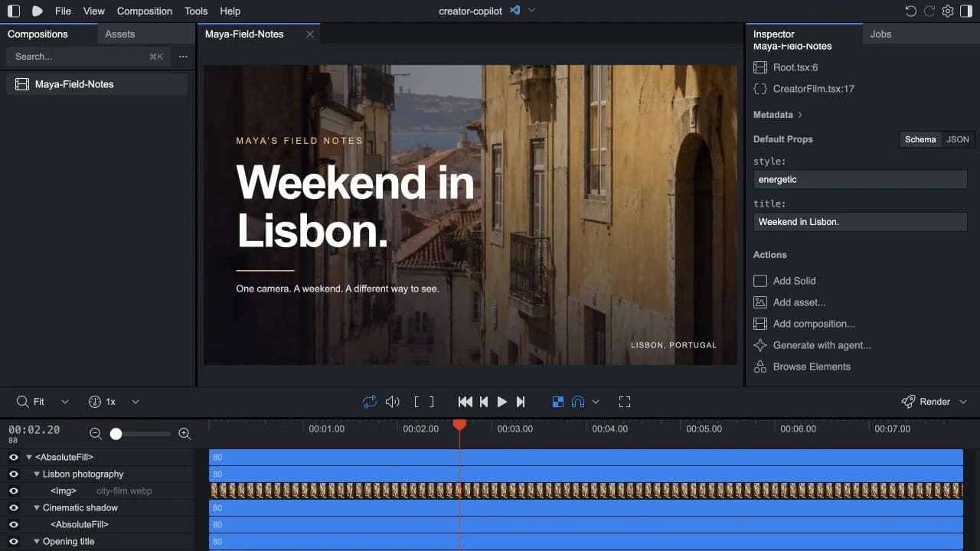Toggle visibility of the Opening title layer
Image resolution: width=980 pixels, height=551 pixels.
click(x=14, y=542)
